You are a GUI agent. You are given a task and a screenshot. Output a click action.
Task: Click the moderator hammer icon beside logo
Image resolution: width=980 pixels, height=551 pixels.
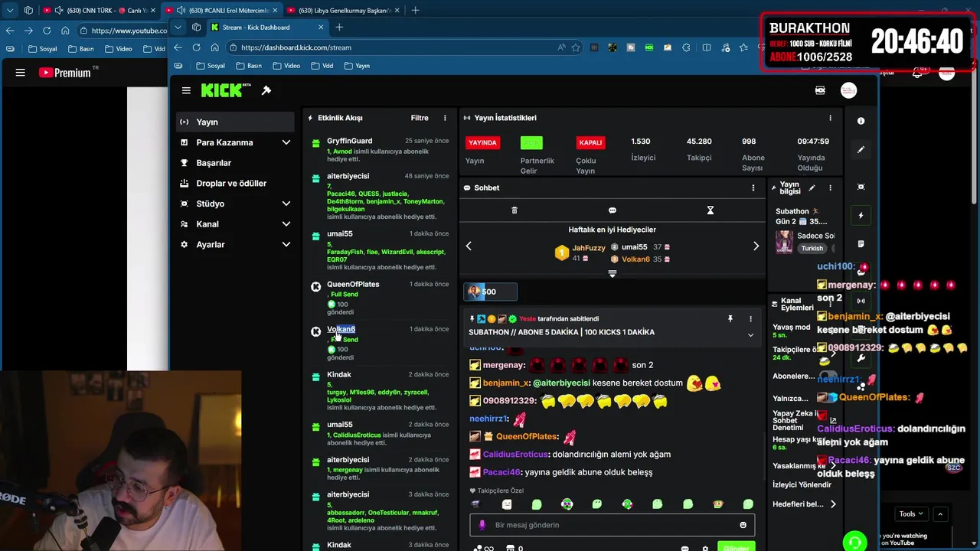pyautogui.click(x=266, y=90)
